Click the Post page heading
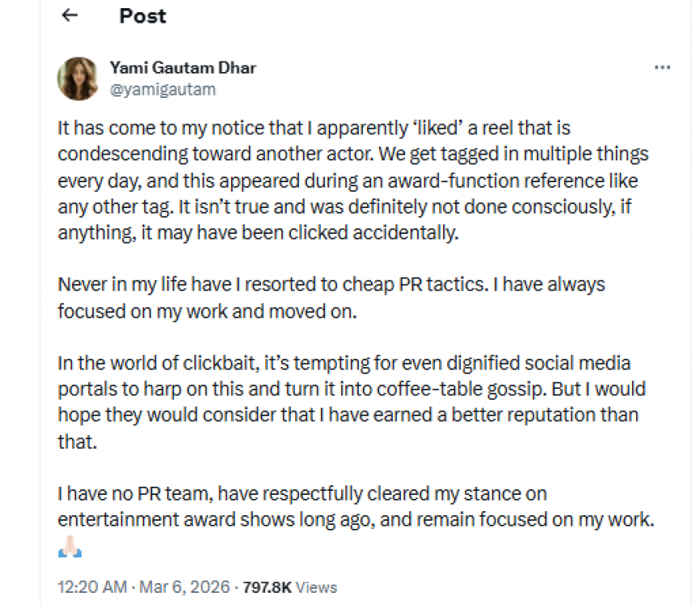Image resolution: width=700 pixels, height=605 pixels. [x=143, y=15]
